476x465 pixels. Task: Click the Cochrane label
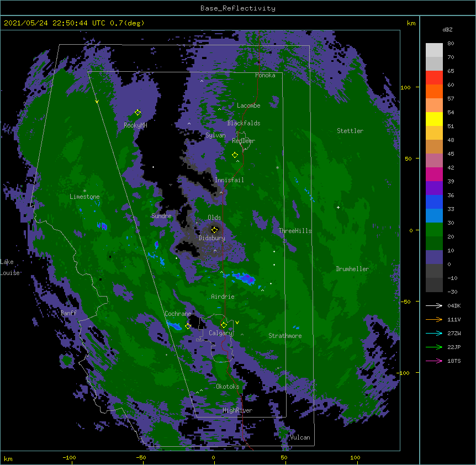[x=178, y=314]
